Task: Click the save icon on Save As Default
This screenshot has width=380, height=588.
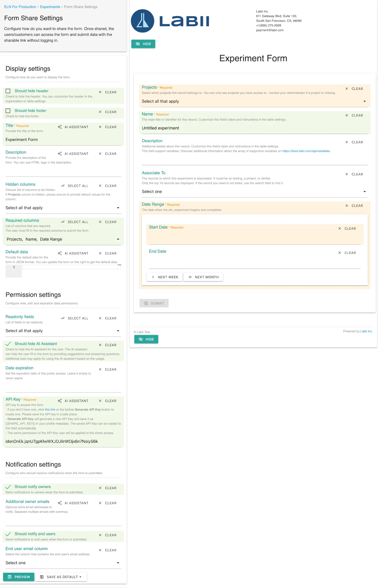Action: [42, 577]
